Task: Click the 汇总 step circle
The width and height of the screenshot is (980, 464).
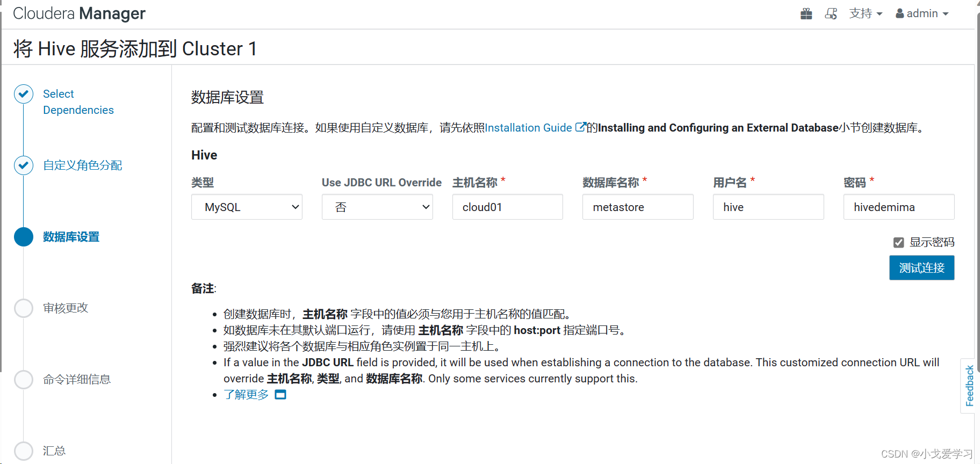Action: coord(24,451)
